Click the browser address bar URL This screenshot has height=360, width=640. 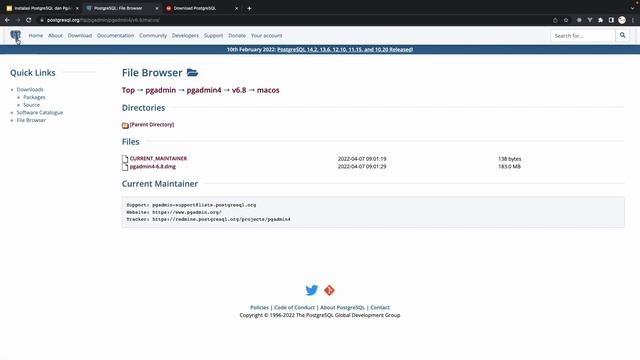click(103, 20)
